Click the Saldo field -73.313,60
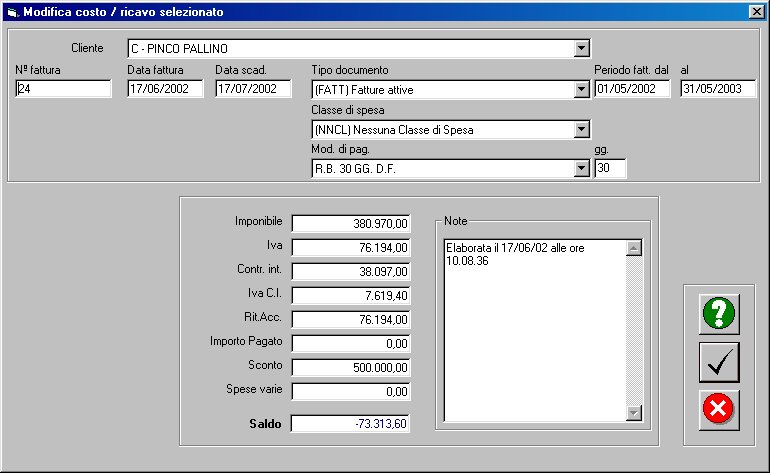The width and height of the screenshot is (770, 473). click(x=351, y=423)
